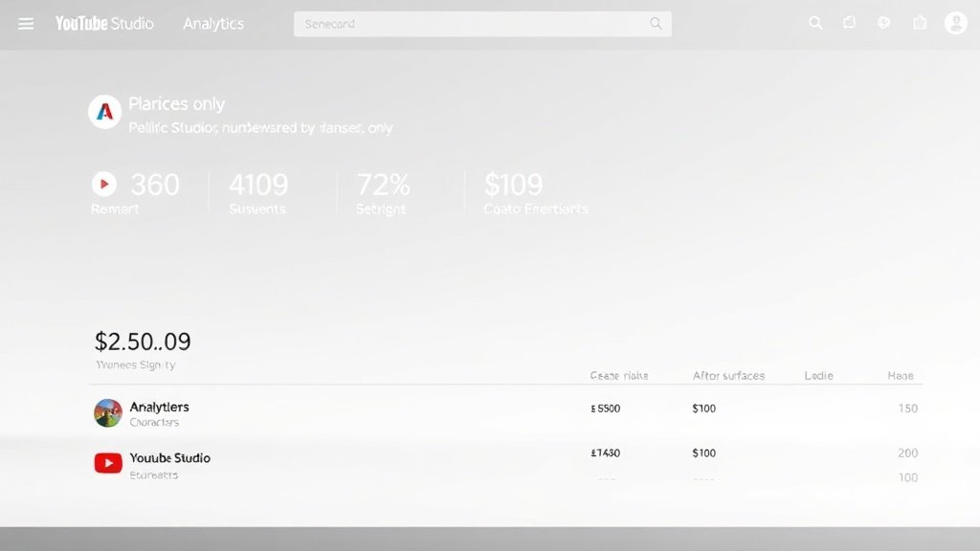Click the 150 value in Analytiers row

[x=908, y=408]
